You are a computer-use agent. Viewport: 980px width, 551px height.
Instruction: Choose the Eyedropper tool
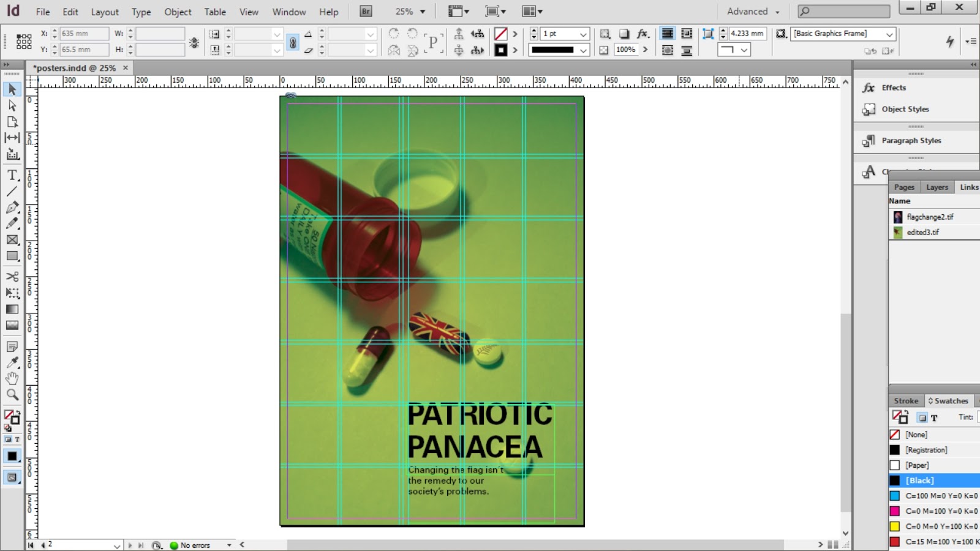[12, 362]
